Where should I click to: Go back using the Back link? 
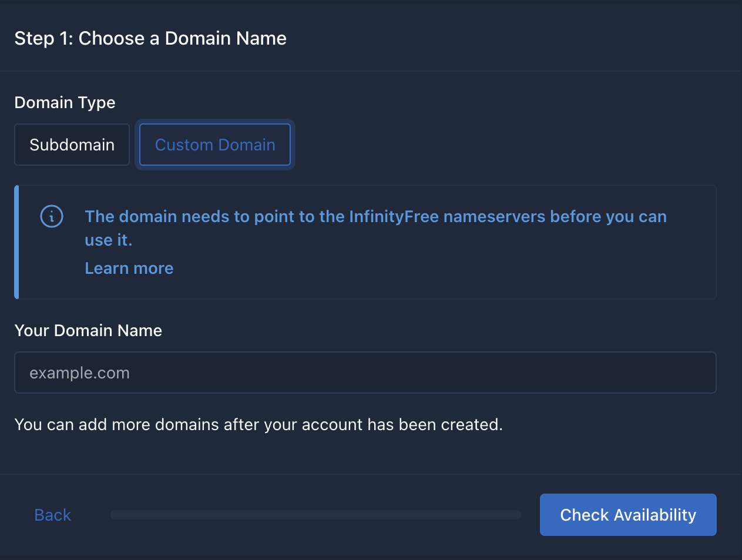tap(53, 515)
